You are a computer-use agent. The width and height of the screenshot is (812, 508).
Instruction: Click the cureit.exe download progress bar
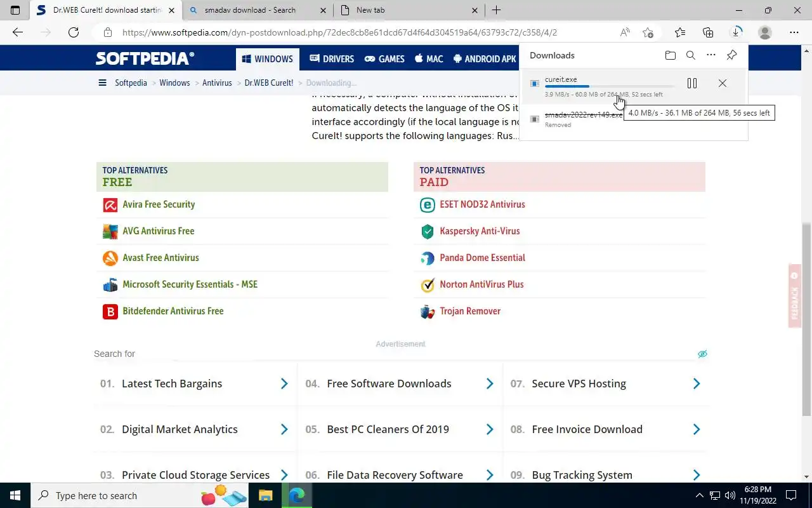tap(610, 86)
